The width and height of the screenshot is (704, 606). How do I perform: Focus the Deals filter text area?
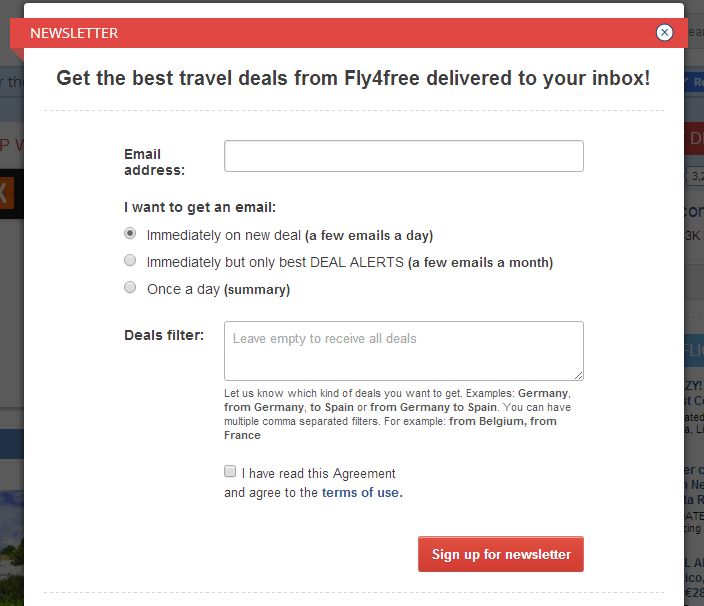pos(403,350)
